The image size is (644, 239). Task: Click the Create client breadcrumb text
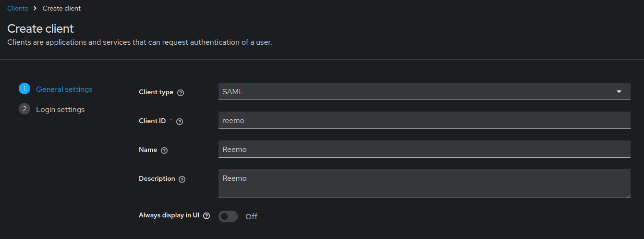point(61,8)
